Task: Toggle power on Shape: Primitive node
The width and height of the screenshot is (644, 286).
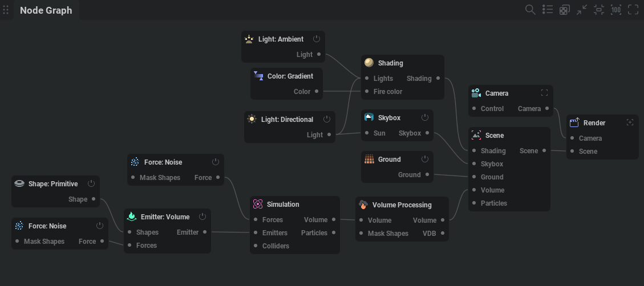Action: pyautogui.click(x=91, y=183)
